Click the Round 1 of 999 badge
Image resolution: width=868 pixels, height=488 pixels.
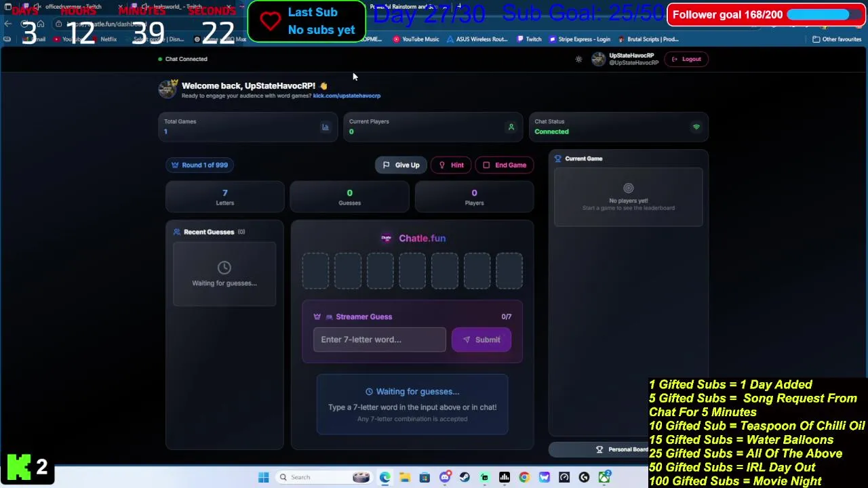click(199, 165)
